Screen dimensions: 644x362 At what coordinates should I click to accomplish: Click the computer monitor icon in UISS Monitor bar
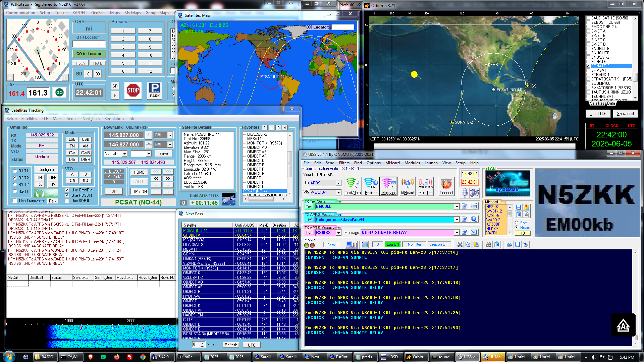coord(351,245)
